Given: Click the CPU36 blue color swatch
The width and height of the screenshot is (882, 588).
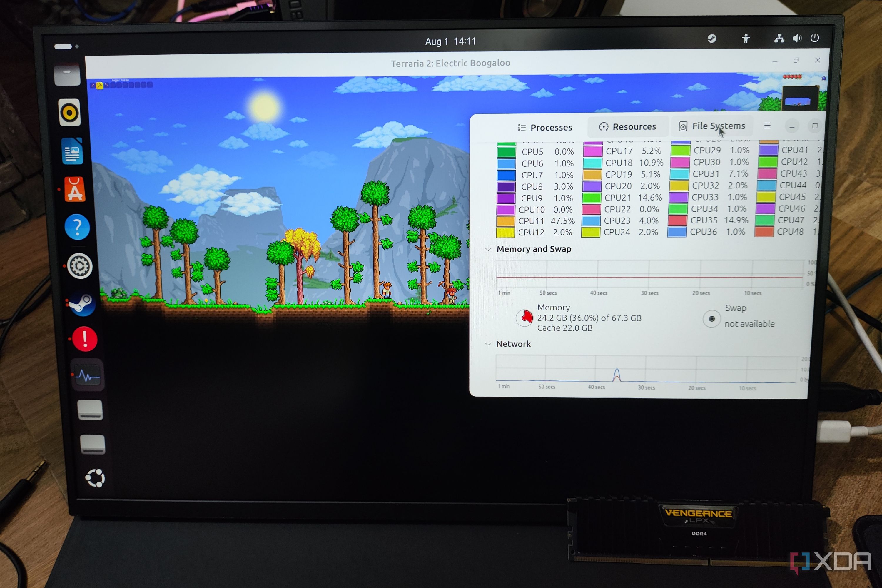Looking at the screenshot, I should click(677, 232).
